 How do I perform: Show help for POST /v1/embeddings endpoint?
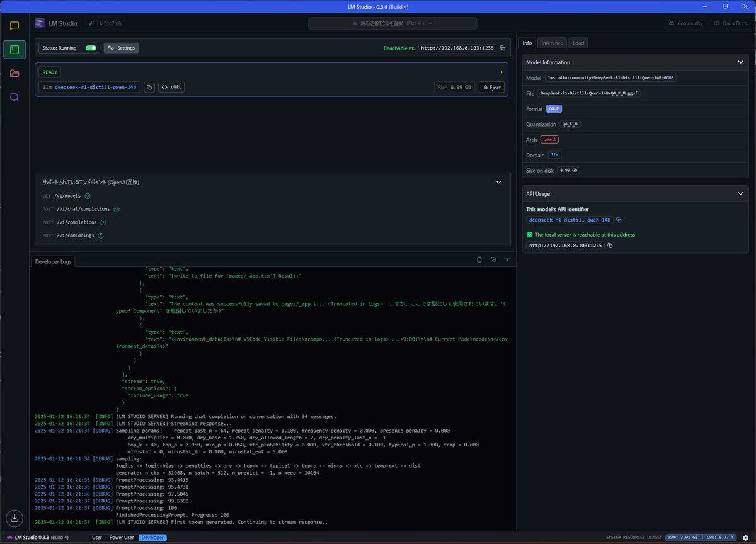tap(101, 235)
